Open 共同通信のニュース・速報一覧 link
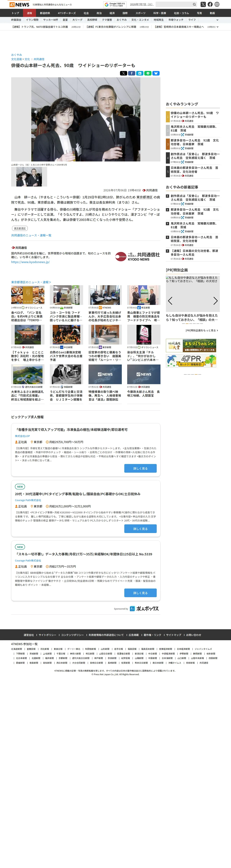Screen dimensions: 231x868 point(31,236)
